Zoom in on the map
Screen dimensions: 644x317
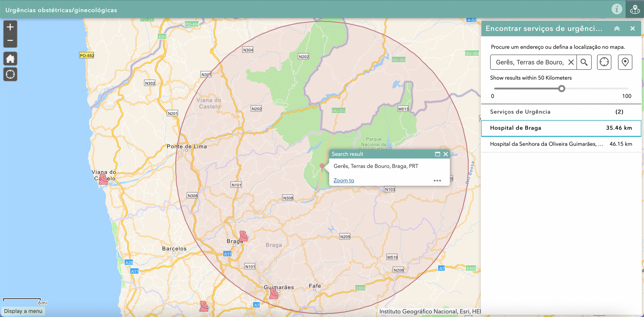(10, 27)
